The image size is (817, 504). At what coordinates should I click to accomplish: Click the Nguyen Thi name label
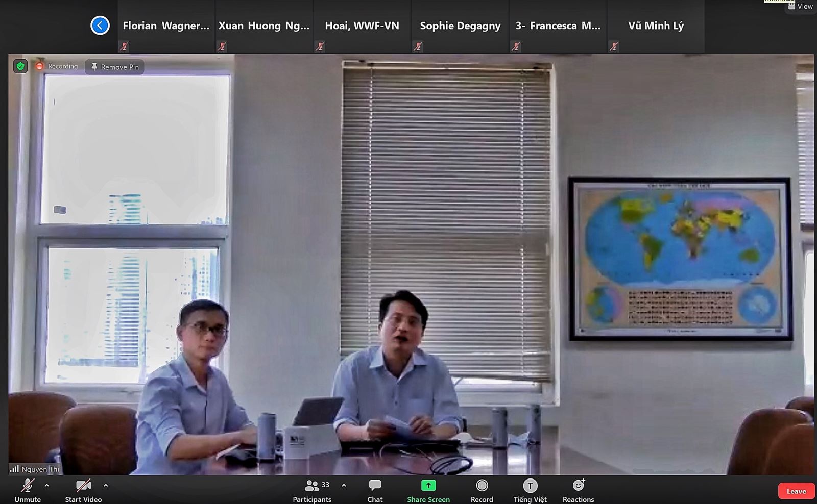tap(40, 469)
